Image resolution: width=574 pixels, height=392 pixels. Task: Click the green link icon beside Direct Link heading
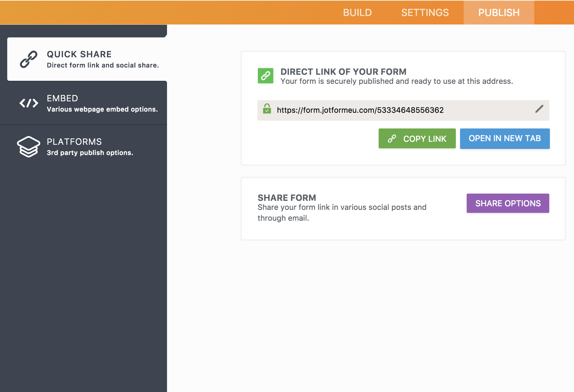[266, 76]
